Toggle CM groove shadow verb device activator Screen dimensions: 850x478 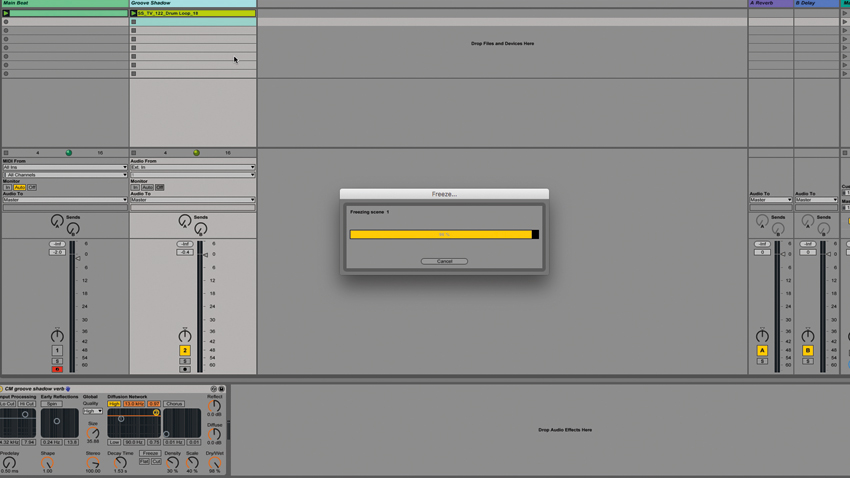pyautogui.click(x=2, y=389)
